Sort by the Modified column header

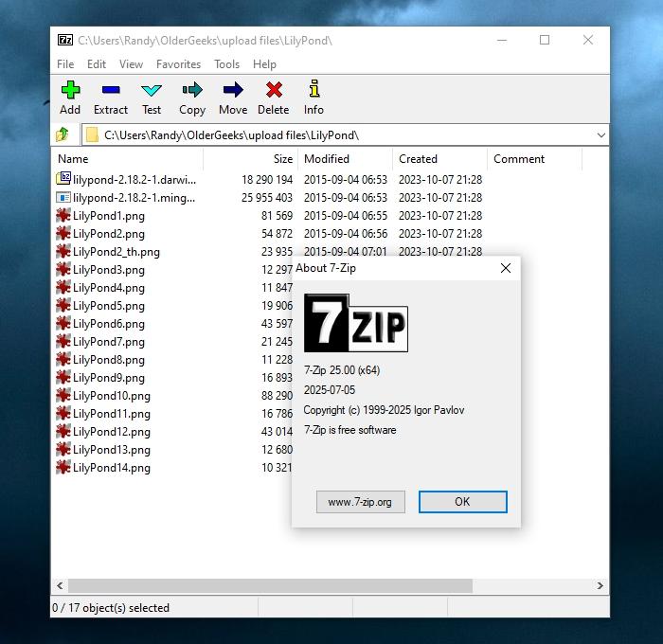(x=346, y=159)
